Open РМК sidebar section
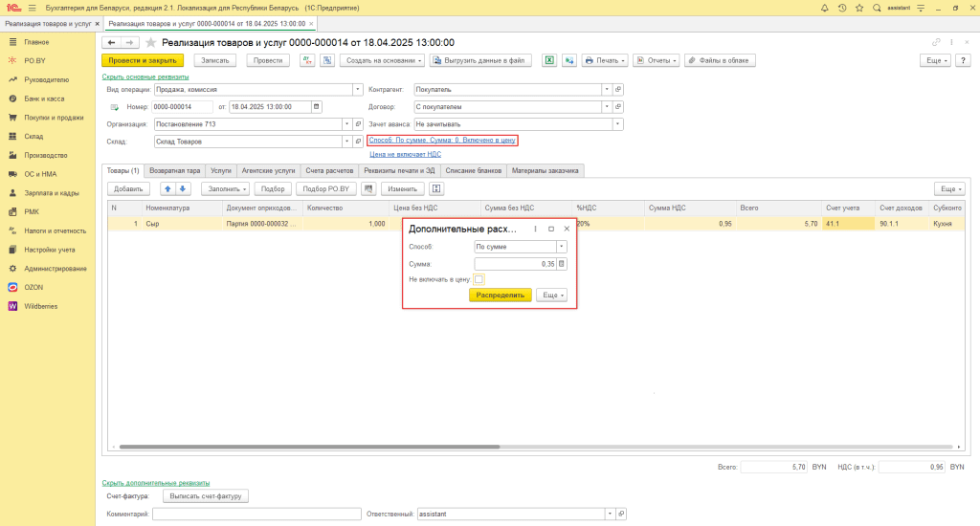 [32, 211]
